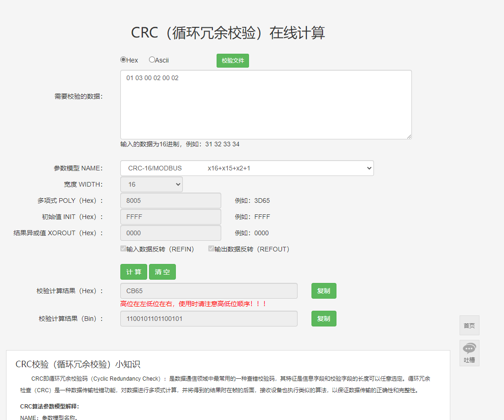Select the Ascii radio button

pos(152,60)
